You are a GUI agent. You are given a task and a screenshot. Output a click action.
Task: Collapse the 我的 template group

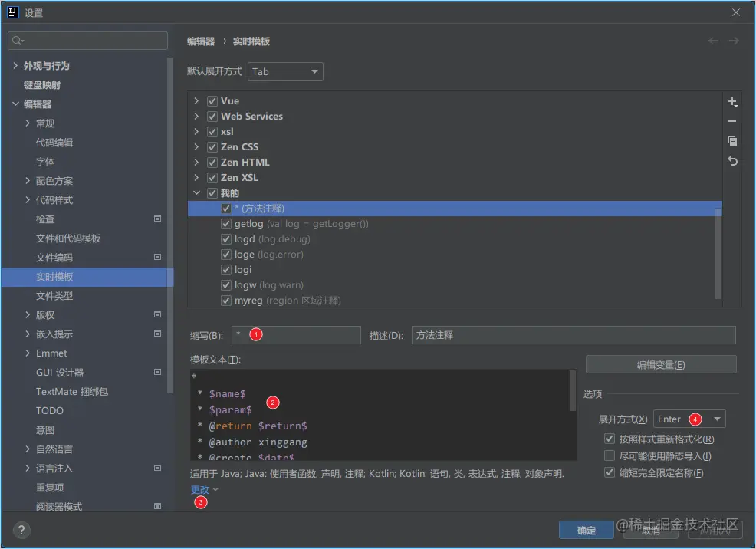pyautogui.click(x=196, y=192)
